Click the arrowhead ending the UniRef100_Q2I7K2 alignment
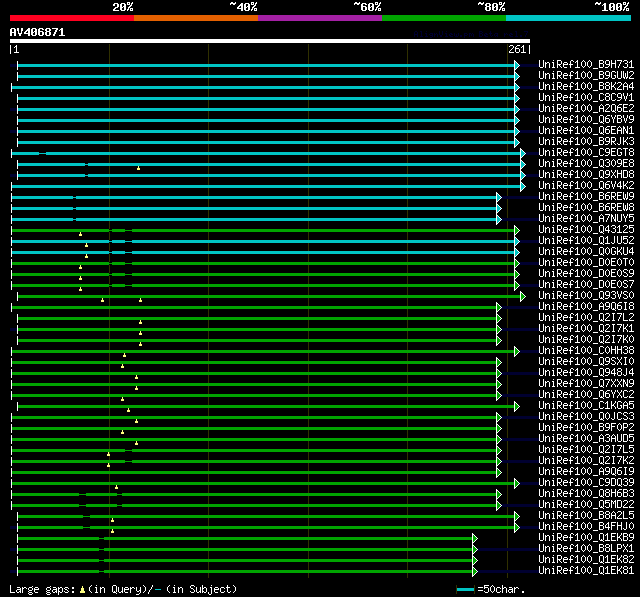This screenshot has height=597, width=640. pos(499,462)
